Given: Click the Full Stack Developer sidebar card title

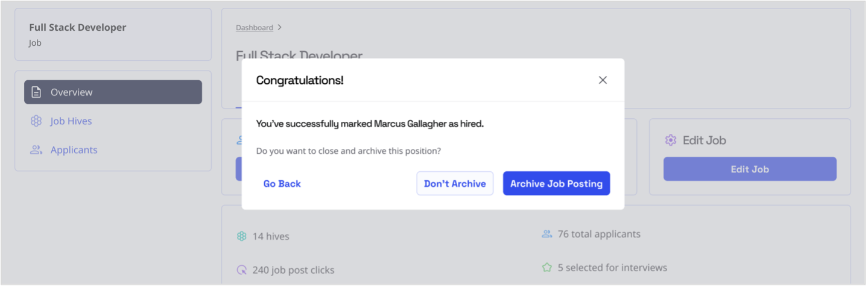Looking at the screenshot, I should coord(77,28).
